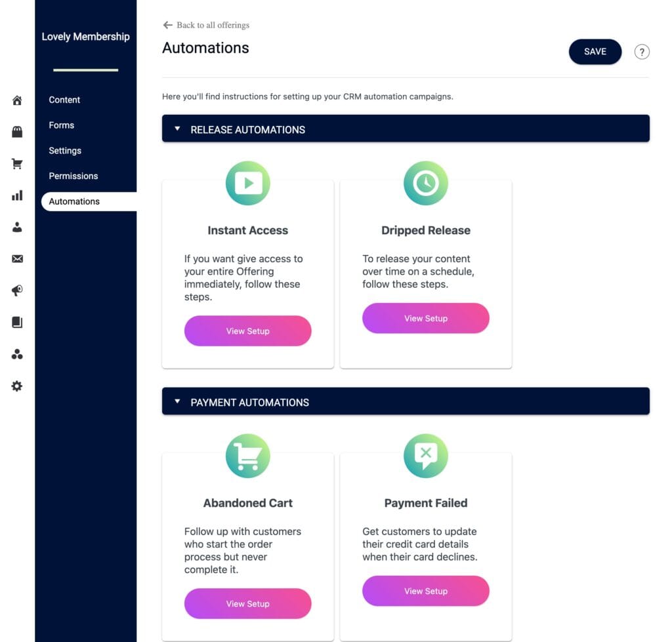View Setup for Dripped Release
The height and width of the screenshot is (642, 672).
pos(425,318)
